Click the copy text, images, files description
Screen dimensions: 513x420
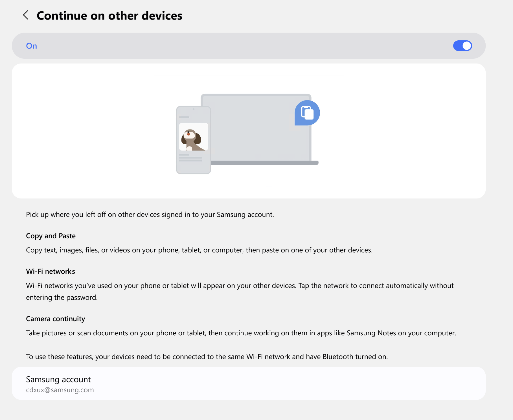[x=199, y=250]
